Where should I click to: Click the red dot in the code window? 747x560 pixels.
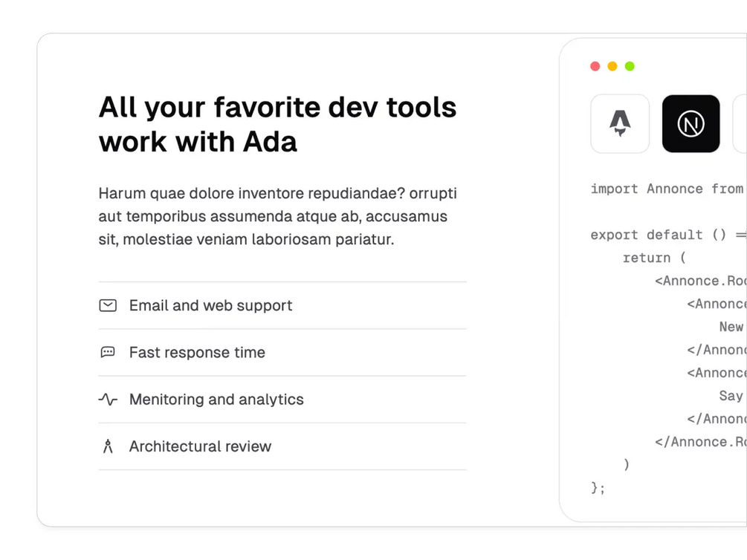point(595,66)
